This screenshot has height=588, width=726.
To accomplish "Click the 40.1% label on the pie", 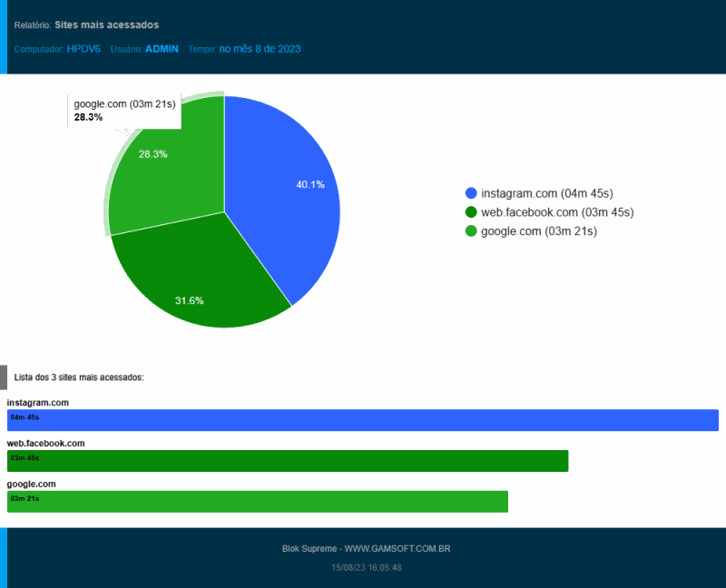I will 310,185.
